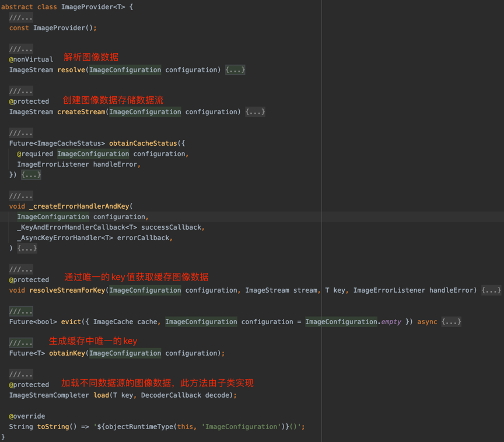Select the highlighted ImageConfiguration in the resolve signature

pyautogui.click(x=125, y=69)
